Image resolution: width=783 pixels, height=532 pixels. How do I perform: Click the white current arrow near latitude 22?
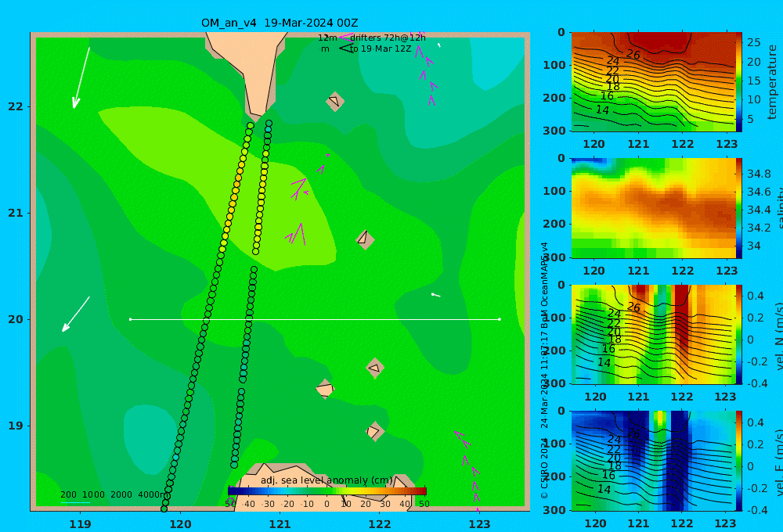81,78
